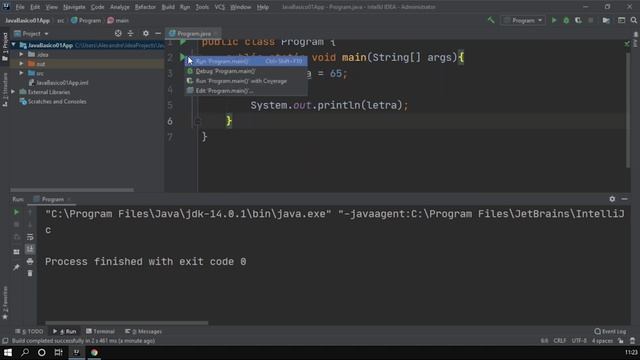
Task: Click the Project panel horizontal scrollbar
Action: [x=72, y=190]
